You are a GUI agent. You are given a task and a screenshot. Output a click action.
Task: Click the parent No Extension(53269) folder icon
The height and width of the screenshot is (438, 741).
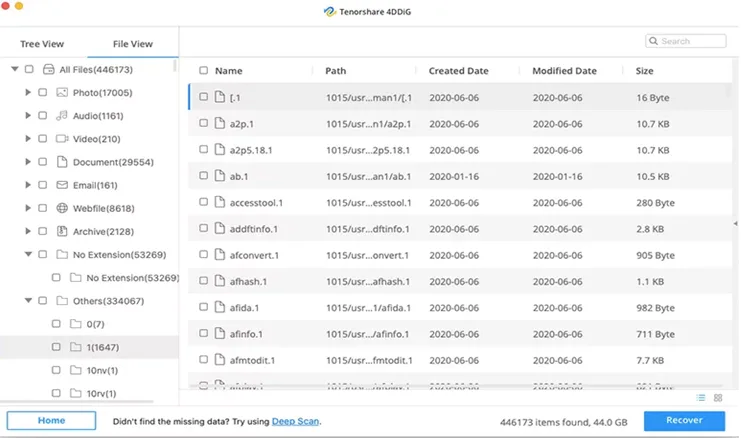pos(62,254)
